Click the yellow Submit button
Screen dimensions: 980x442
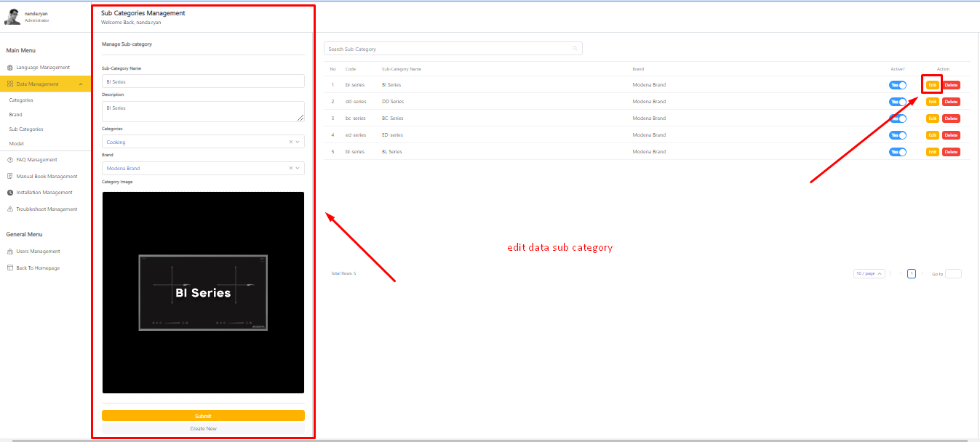click(x=203, y=416)
